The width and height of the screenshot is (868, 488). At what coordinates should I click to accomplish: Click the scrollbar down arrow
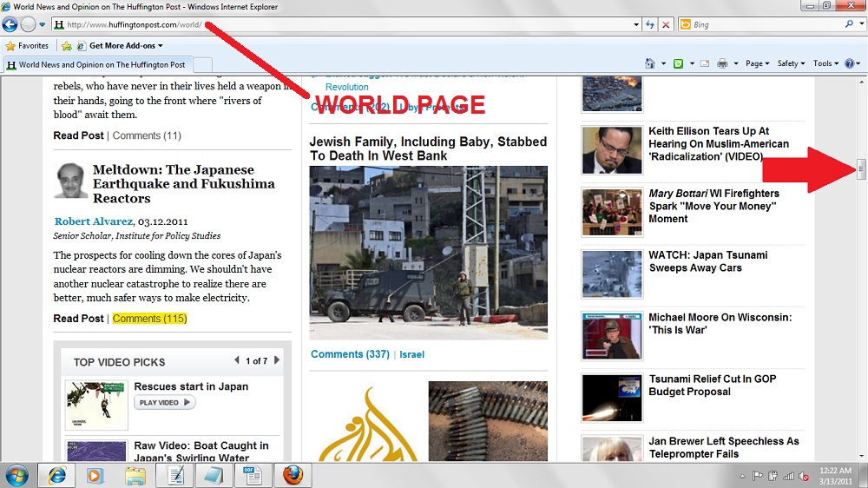click(x=861, y=457)
